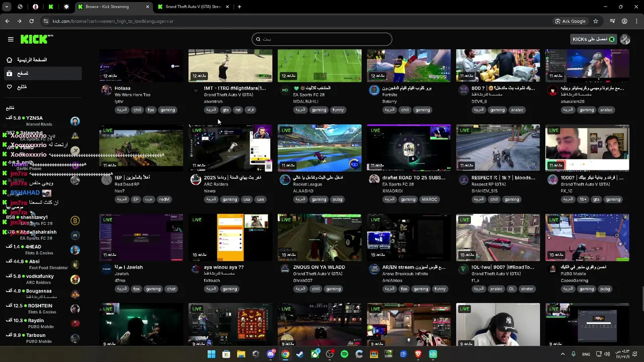Click the 'MAROC' tag under XMADRIDI's stream
The image size is (644, 362).
point(430,199)
